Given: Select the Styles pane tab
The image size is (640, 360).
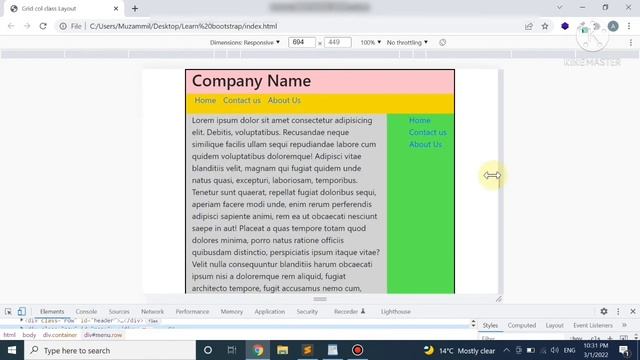Looking at the screenshot, I should pos(490,325).
